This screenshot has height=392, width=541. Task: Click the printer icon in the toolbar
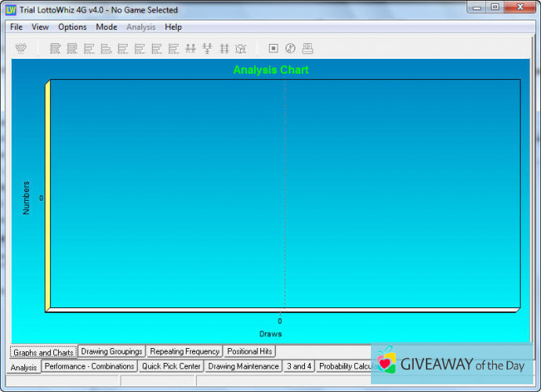click(x=307, y=49)
